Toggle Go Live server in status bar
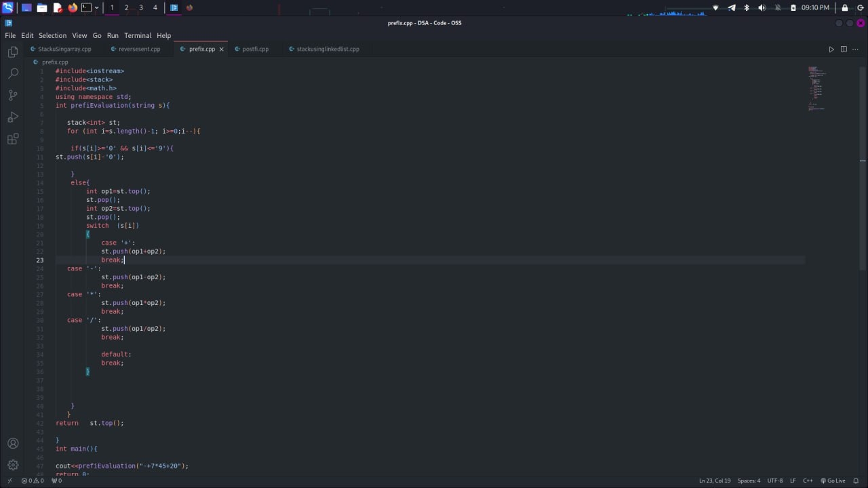 833,481
